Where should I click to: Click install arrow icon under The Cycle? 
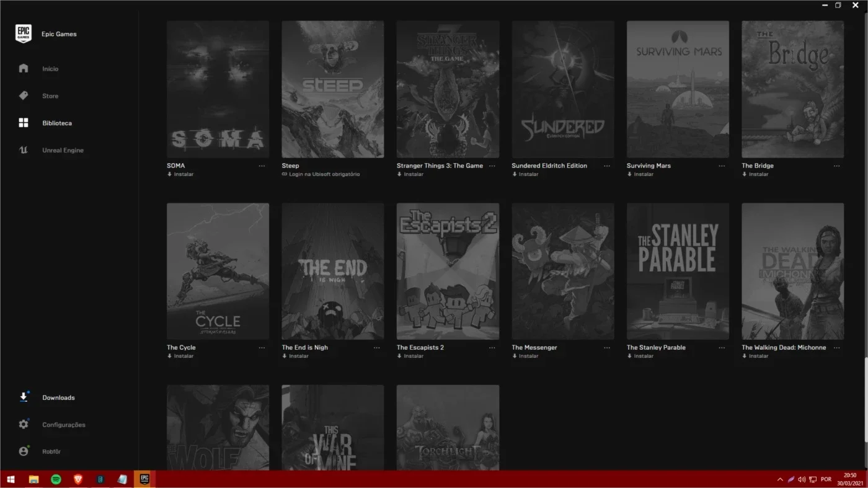(x=169, y=356)
